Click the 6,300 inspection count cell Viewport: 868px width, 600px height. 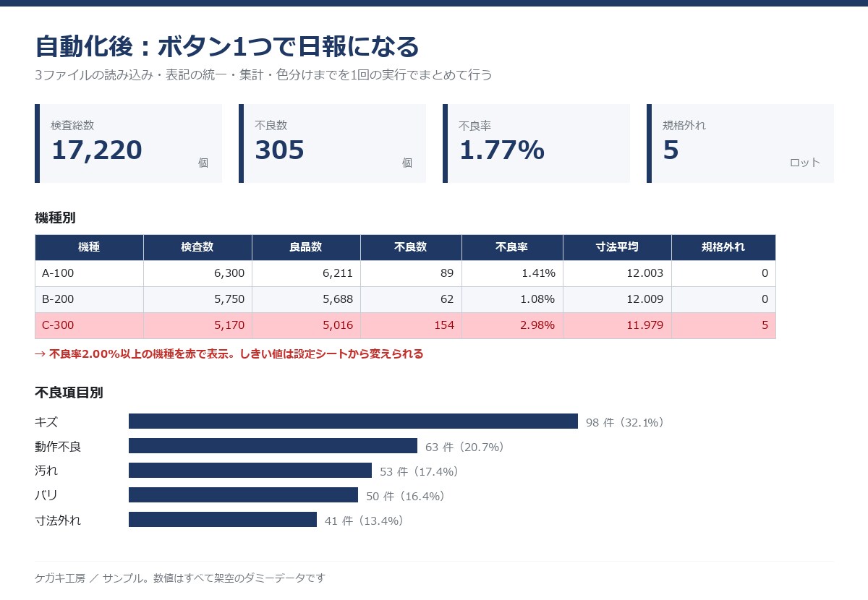tap(197, 273)
